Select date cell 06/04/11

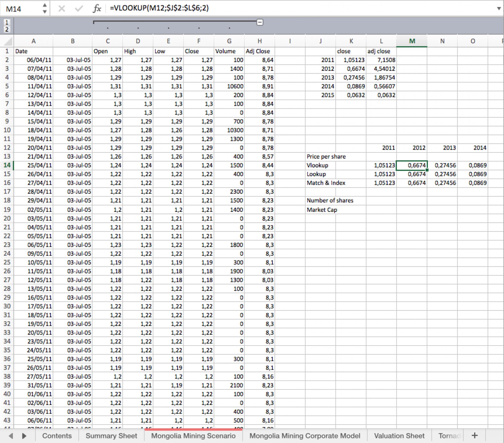tap(33, 60)
